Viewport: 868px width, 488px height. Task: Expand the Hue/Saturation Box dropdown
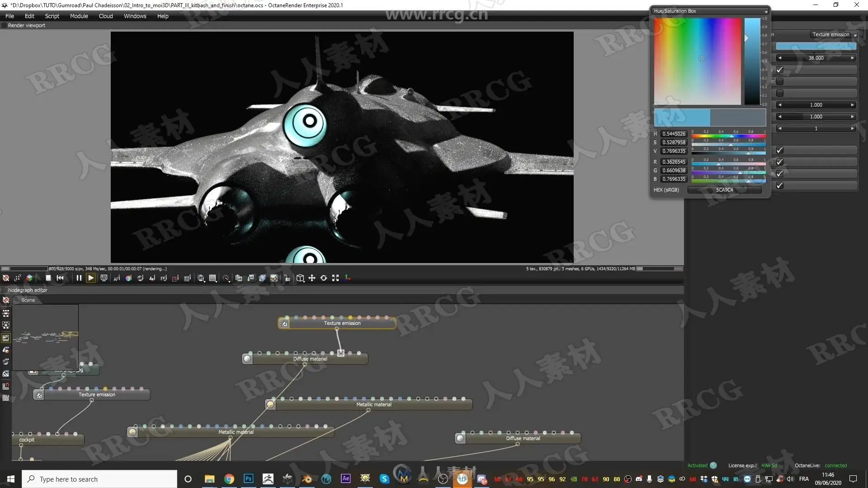[766, 11]
